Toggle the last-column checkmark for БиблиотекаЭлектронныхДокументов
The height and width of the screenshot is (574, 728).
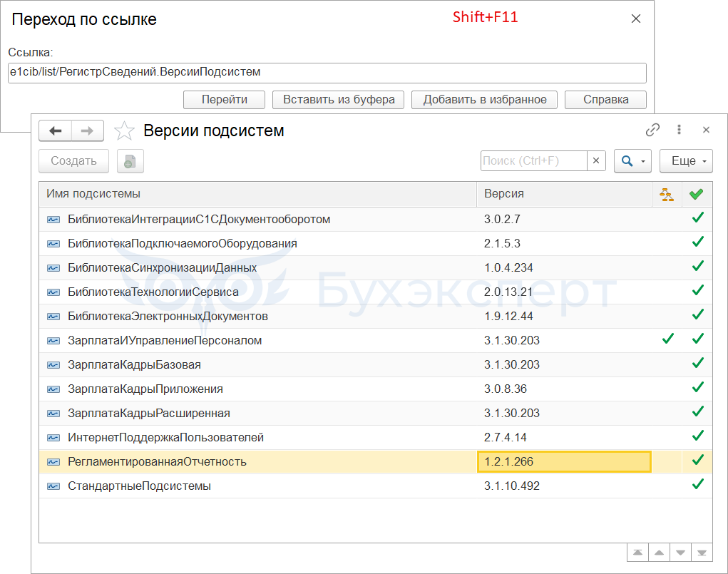(x=698, y=315)
